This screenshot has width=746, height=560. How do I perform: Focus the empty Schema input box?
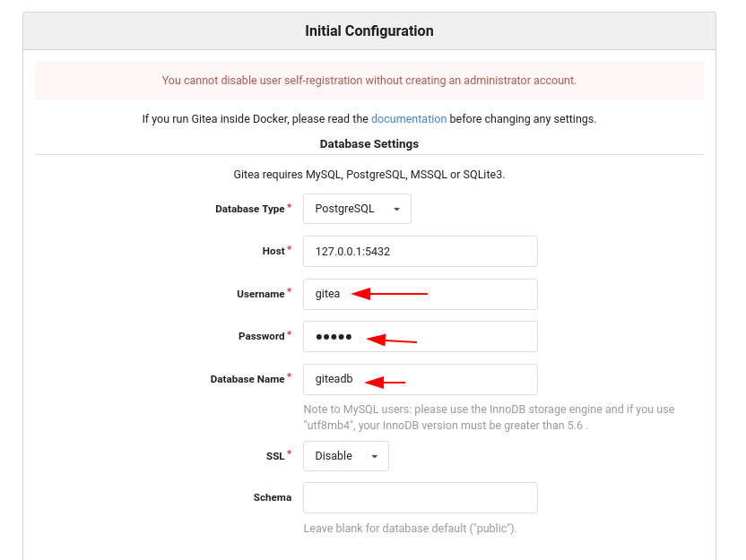pyautogui.click(x=421, y=497)
